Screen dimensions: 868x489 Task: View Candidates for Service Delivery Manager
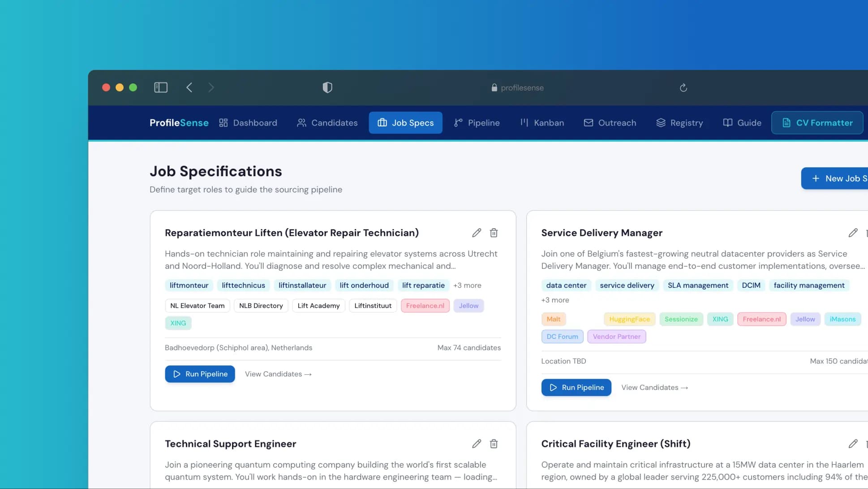[x=654, y=388]
